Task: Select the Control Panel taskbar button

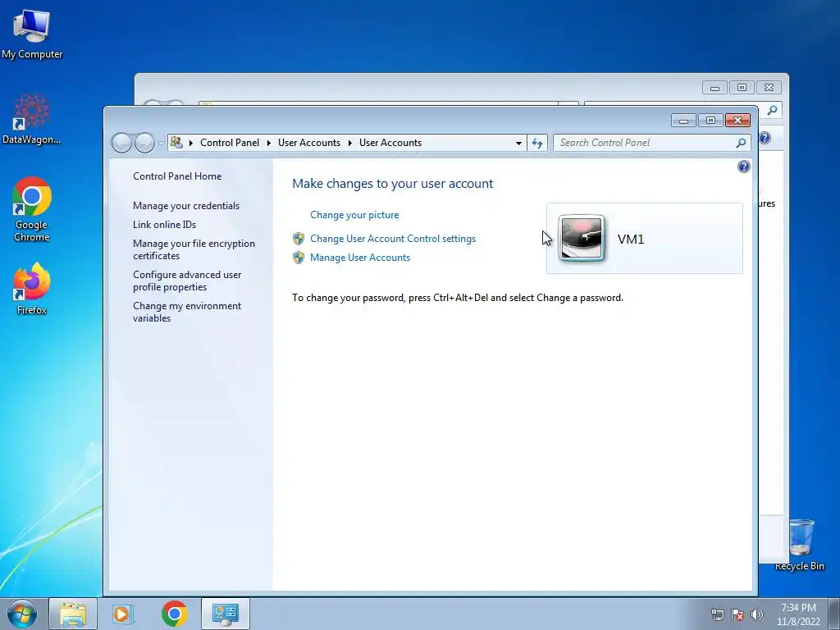Action: pyautogui.click(x=225, y=614)
